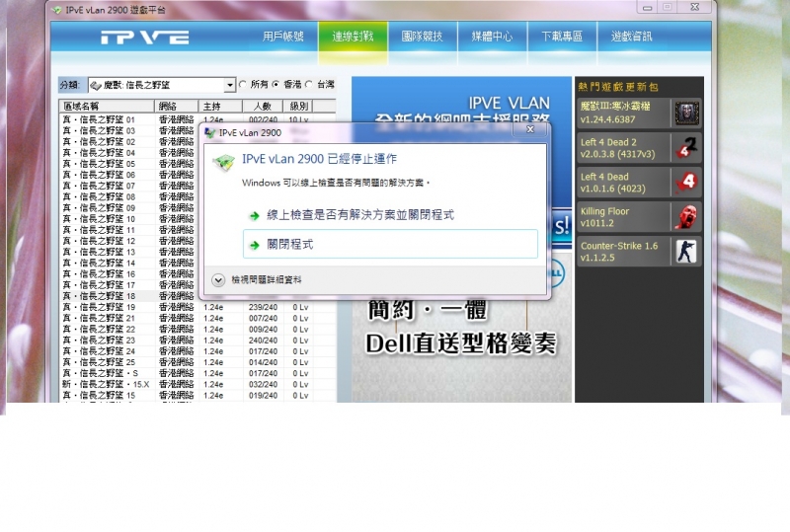The image size is (790, 532).
Task: Click the 240/240 player count cell
Action: pyautogui.click(x=263, y=341)
